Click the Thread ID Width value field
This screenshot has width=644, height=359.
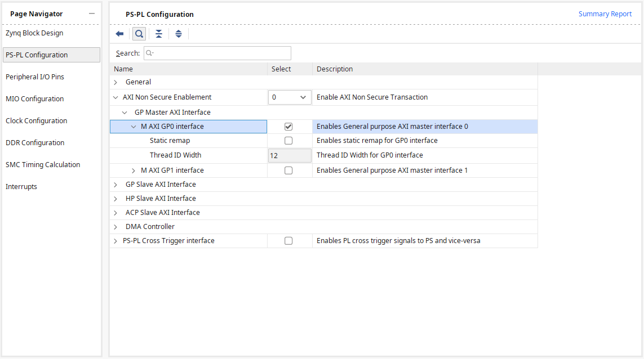pyautogui.click(x=290, y=155)
